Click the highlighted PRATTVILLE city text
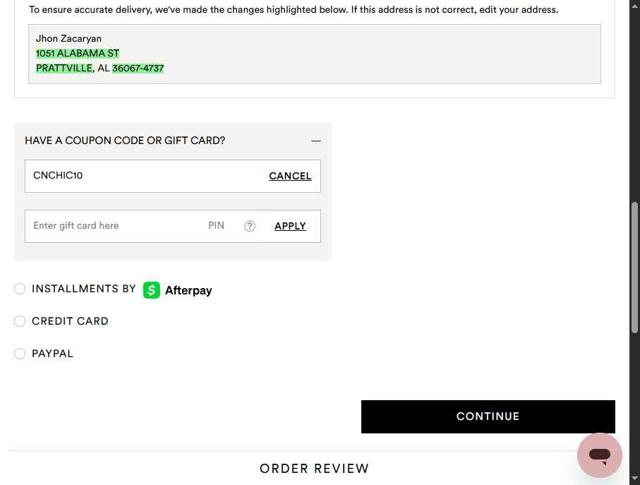 pos(64,68)
